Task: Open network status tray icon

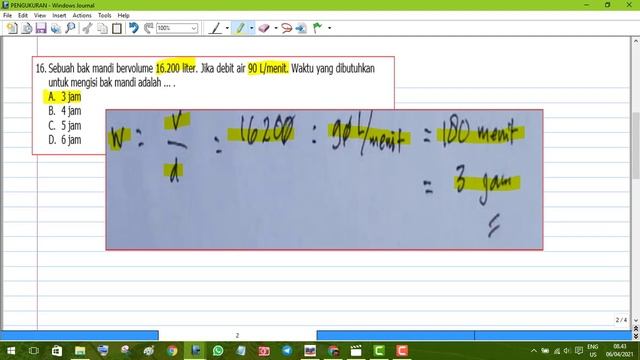Action: (x=556, y=351)
